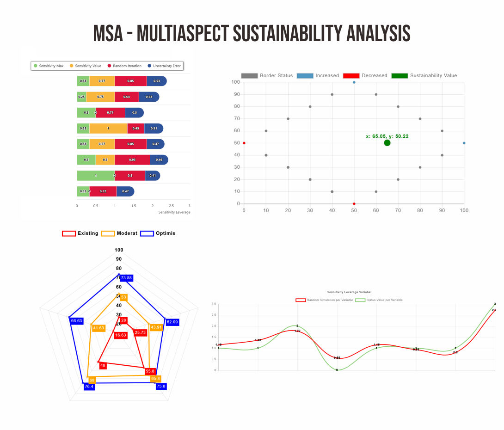Click the Optimis legend box
The height and width of the screenshot is (430, 504).
click(148, 233)
